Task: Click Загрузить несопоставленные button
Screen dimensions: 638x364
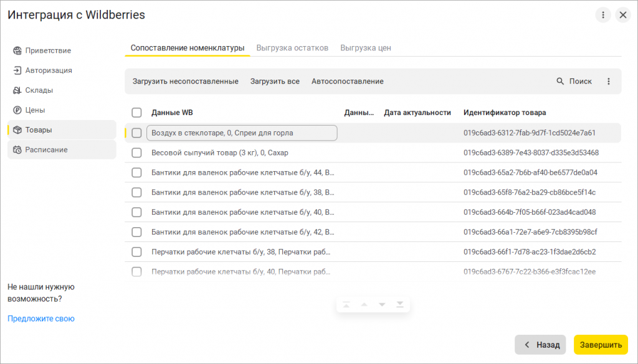Action: coord(186,82)
